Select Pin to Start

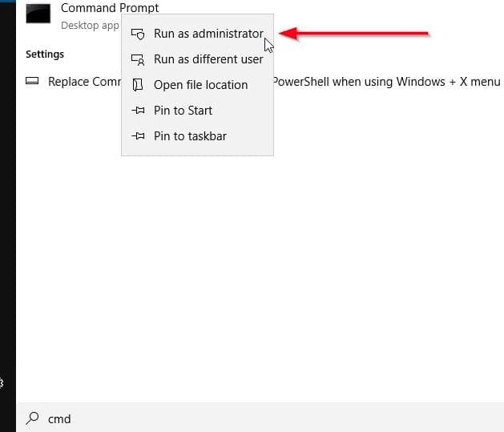(x=183, y=111)
